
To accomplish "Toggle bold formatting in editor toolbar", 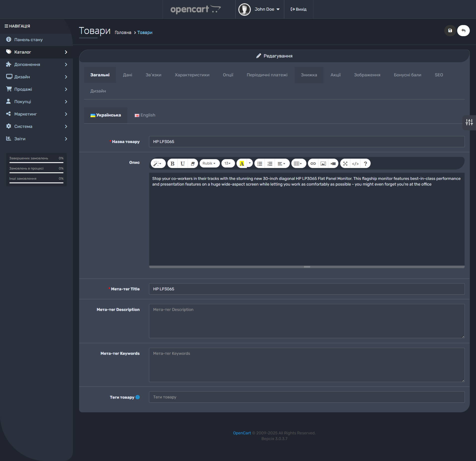I will 173,164.
